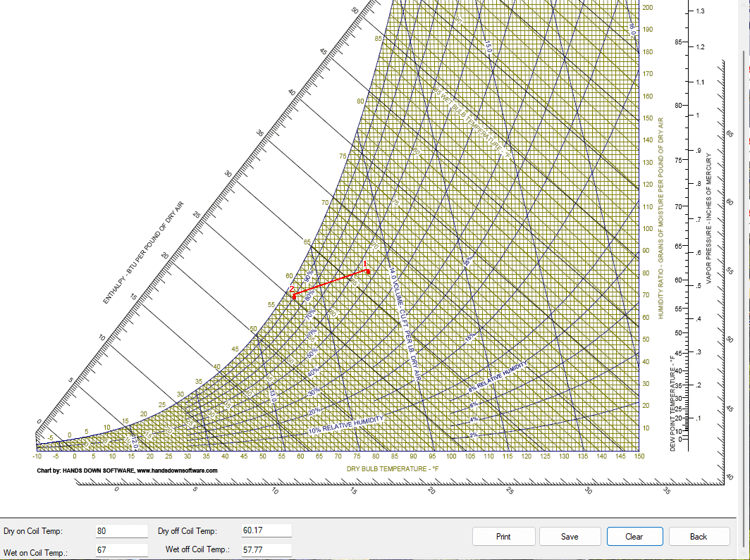
Task: Click the 200 humidity ratio axis value
Action: pos(648,8)
